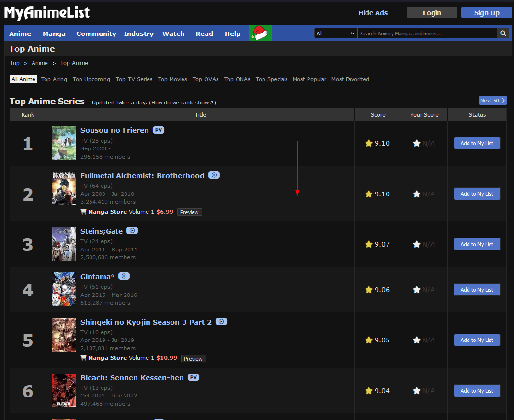The width and height of the screenshot is (514, 420).
Task: Open the PV badge for Bleach: Sennen Kessen-hen
Action: 193,377
